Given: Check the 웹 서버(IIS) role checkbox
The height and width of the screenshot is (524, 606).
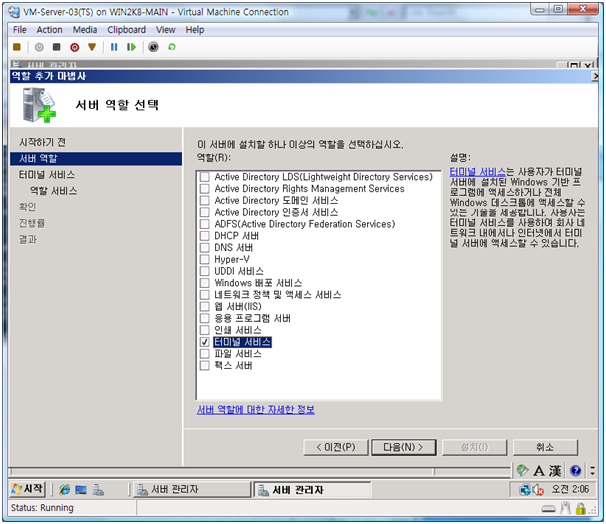Looking at the screenshot, I should tap(204, 306).
